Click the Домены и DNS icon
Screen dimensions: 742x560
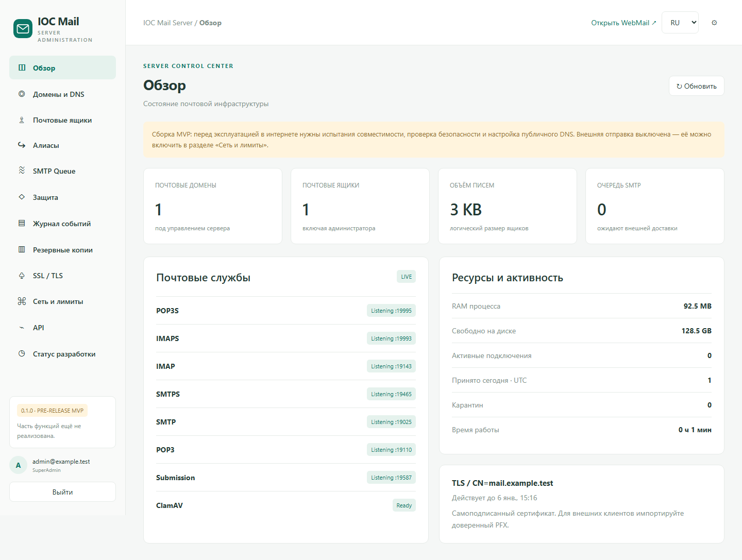(x=22, y=94)
